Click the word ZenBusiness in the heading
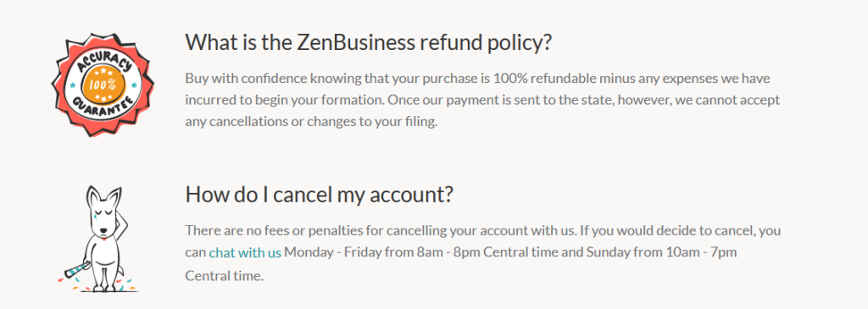 pos(357,42)
